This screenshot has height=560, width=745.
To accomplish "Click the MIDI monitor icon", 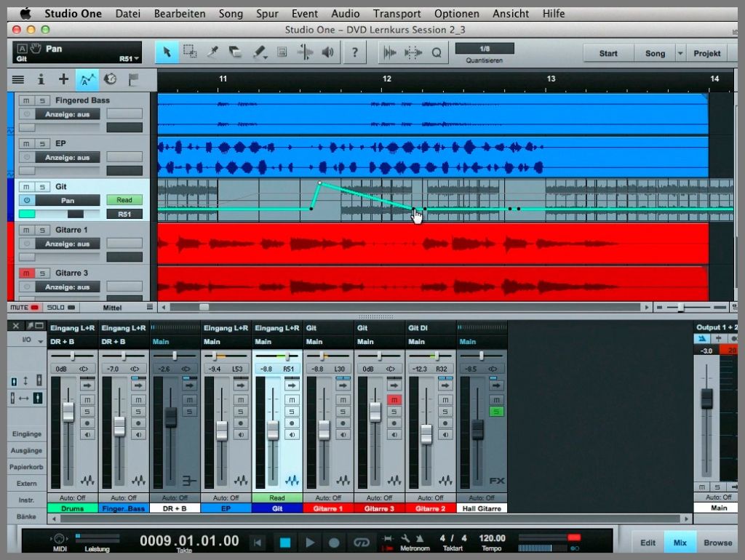I will (60, 539).
